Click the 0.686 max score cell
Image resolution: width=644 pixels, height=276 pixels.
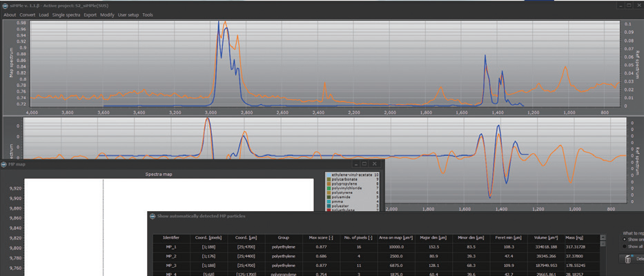pos(321,256)
